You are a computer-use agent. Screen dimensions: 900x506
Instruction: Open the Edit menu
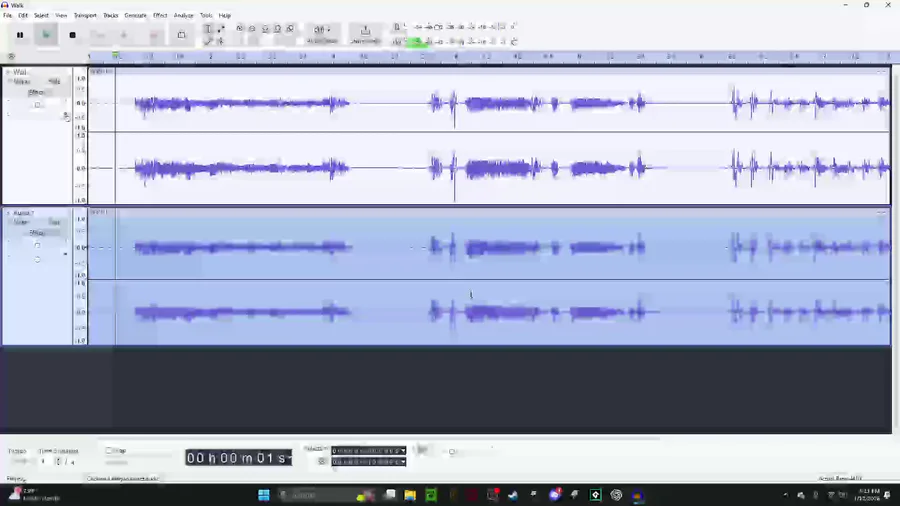click(x=23, y=15)
